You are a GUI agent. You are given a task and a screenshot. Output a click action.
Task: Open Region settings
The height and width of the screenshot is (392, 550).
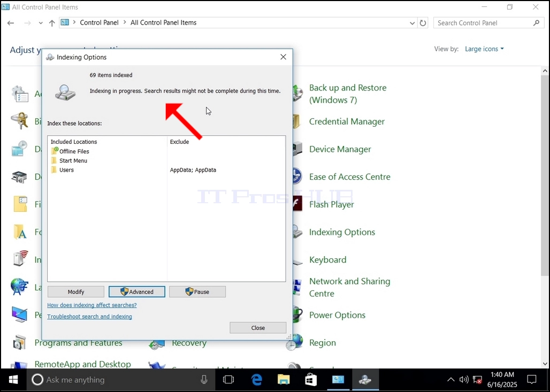(323, 343)
